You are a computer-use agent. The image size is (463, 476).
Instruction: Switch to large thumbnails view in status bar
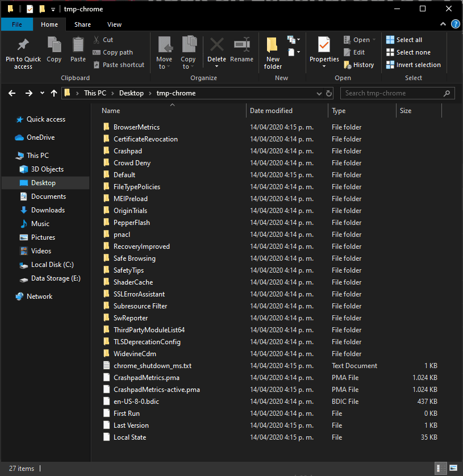(453, 469)
